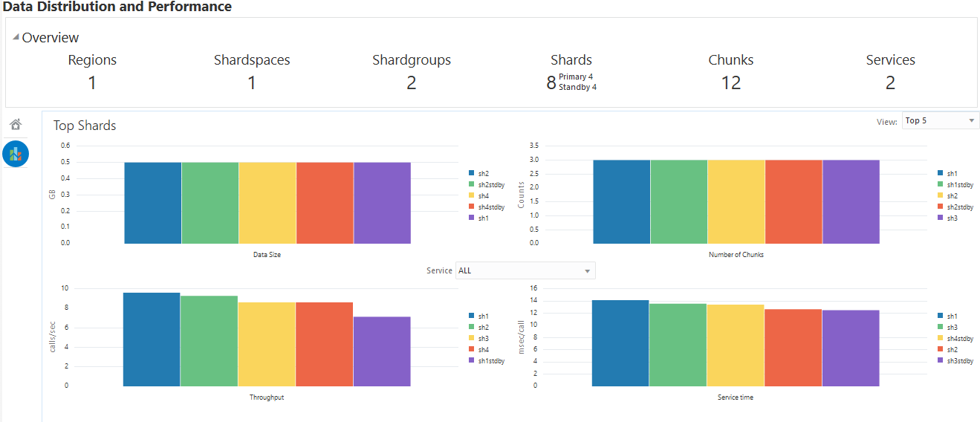
Task: Select the blue sh1 bar in Throughput chart
Action: click(152, 339)
